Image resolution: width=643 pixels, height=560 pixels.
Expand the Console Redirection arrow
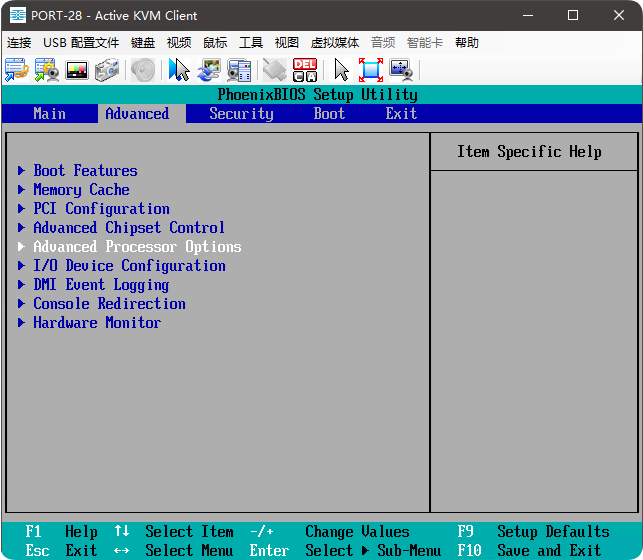(21, 303)
